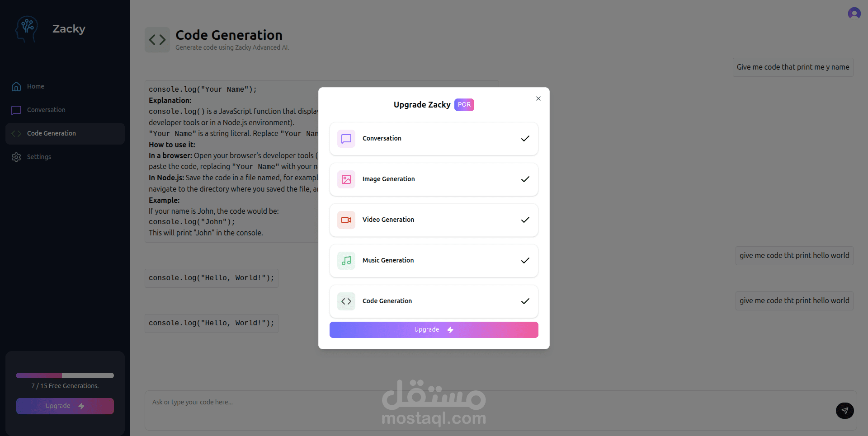Click the Code Generation brackets icon in the modal
Image resolution: width=868 pixels, height=436 pixels.
pos(346,301)
